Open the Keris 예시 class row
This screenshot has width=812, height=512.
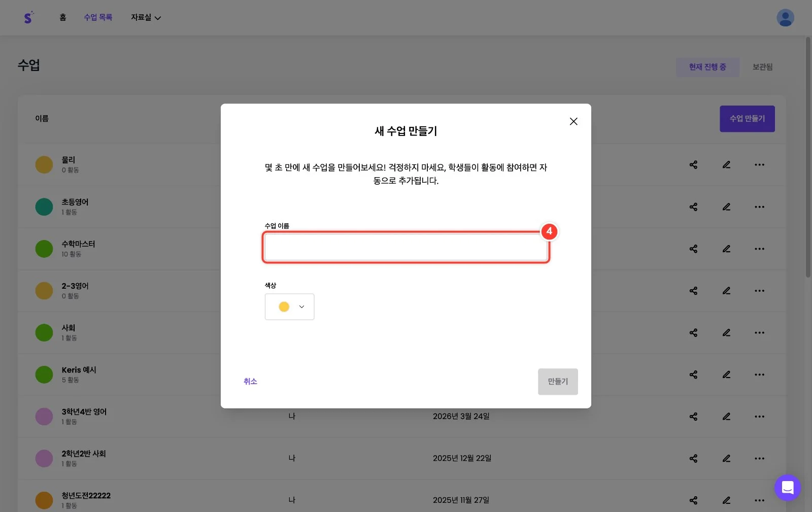[401, 374]
